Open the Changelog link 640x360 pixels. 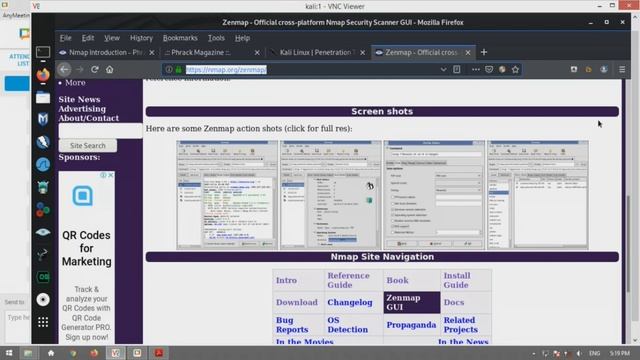point(350,302)
